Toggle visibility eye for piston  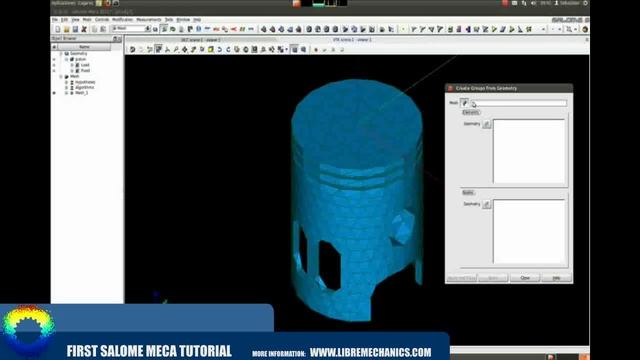pos(54,59)
